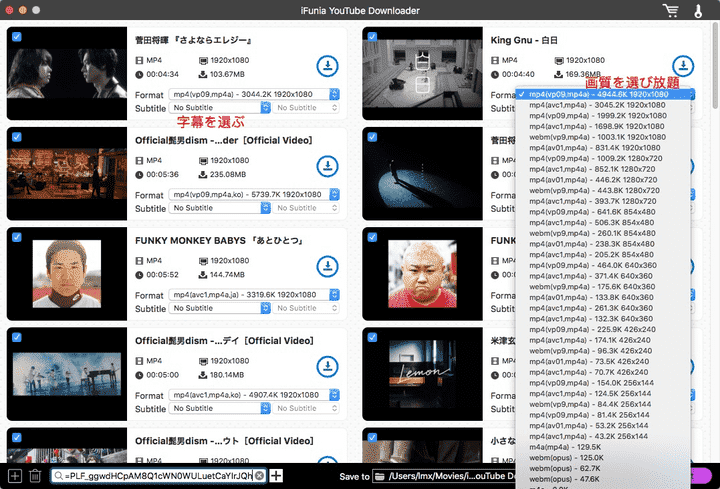Open the Save to folder icon
Screen dimensions: 720x489
(x=379, y=476)
